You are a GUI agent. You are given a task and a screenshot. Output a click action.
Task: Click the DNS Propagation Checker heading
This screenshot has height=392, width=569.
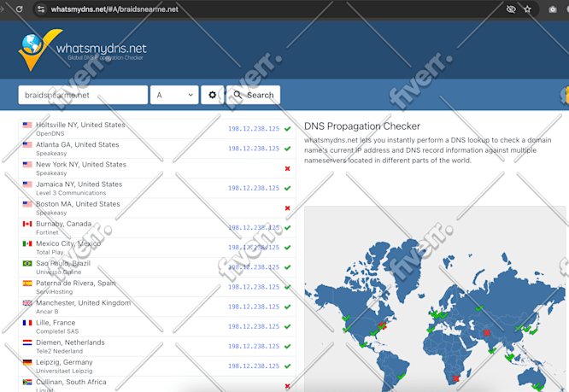362,126
